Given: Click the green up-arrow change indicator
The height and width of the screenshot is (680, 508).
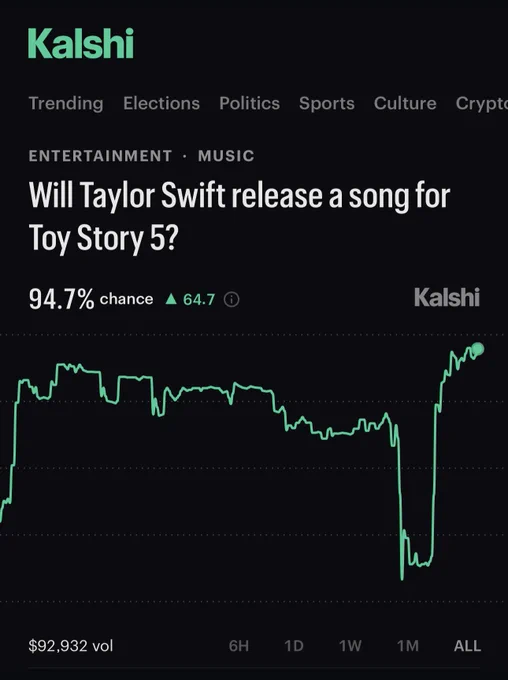Looking at the screenshot, I should (171, 299).
